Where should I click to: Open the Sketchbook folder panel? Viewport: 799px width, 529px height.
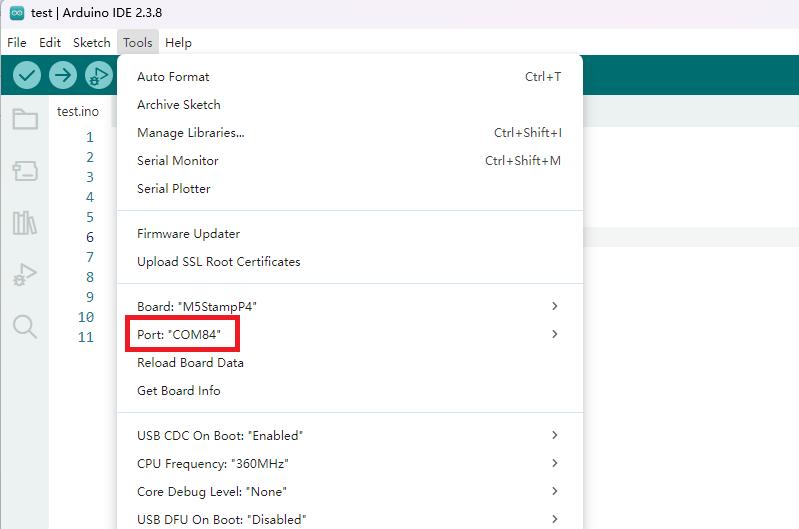[x=25, y=120]
